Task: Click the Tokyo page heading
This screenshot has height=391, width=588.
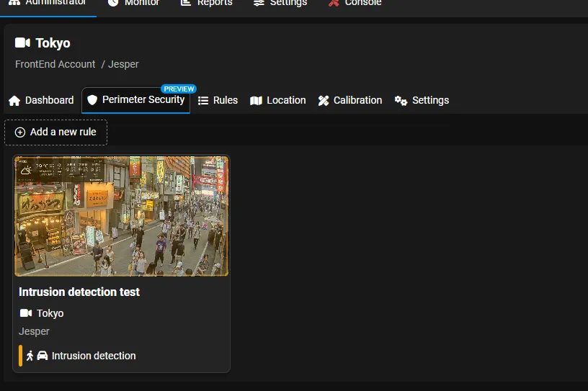Action: coord(53,43)
